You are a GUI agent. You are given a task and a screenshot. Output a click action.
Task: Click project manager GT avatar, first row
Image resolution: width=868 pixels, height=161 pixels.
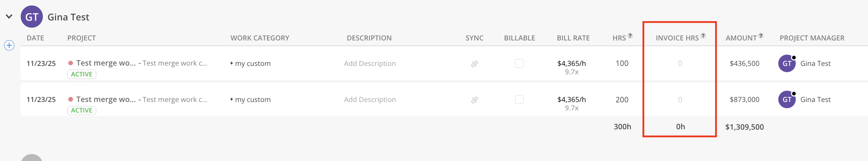(787, 63)
